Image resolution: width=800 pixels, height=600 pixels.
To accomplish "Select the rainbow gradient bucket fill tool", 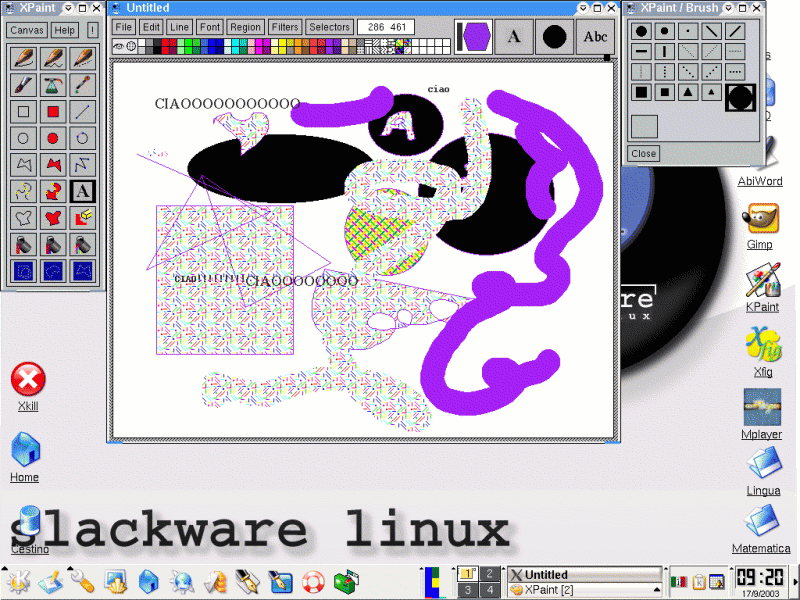I will point(83,244).
